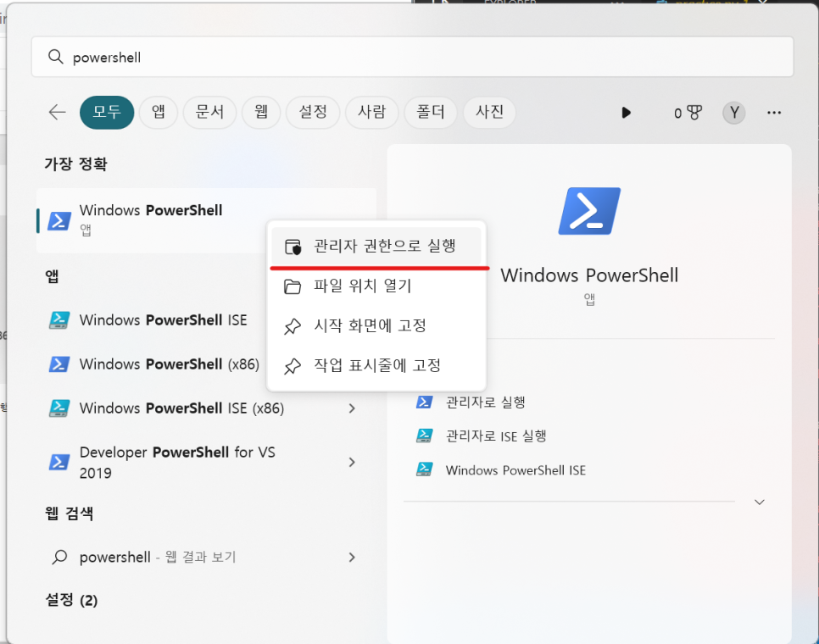This screenshot has width=819, height=644.
Task: Click the 가장 정확 section heading
Action: (x=75, y=164)
